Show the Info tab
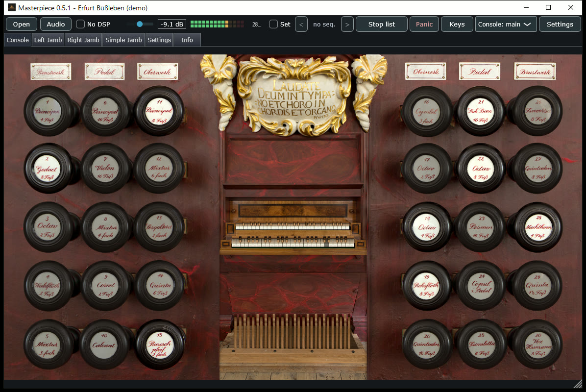 click(187, 40)
